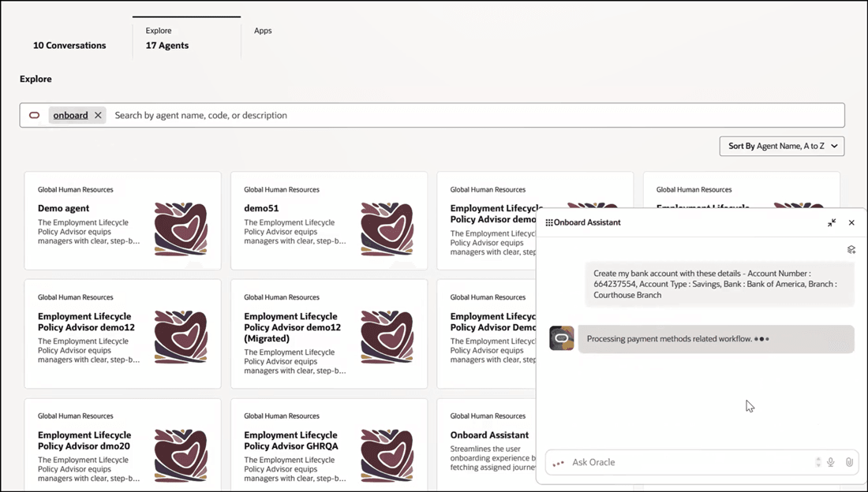
Task: Open the Demo agent card title
Action: [x=64, y=208]
